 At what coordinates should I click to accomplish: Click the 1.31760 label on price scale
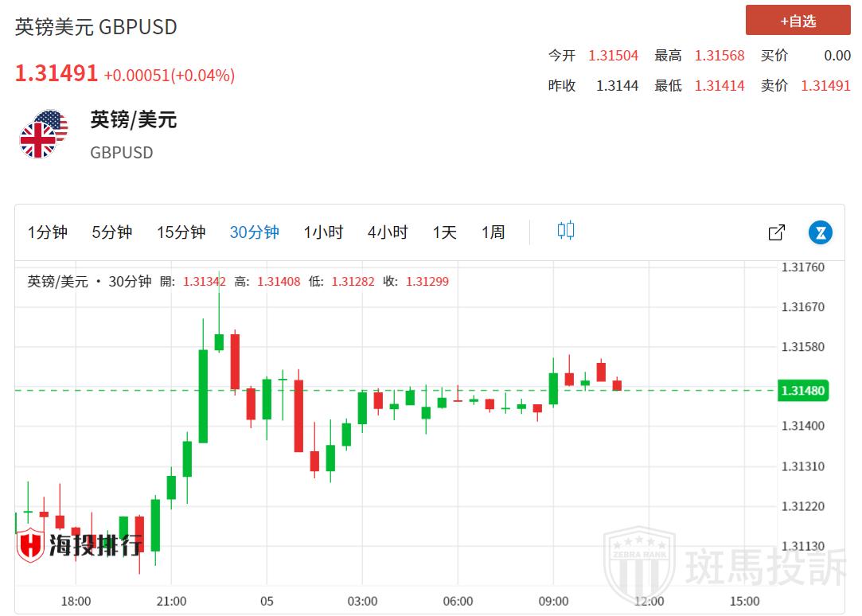pyautogui.click(x=802, y=267)
